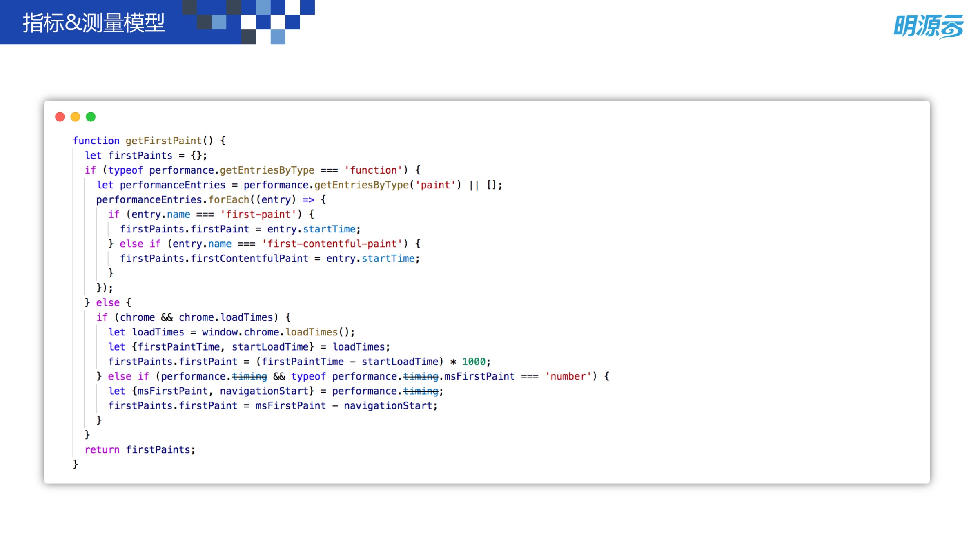Click the green maximize dot of code window

[91, 117]
